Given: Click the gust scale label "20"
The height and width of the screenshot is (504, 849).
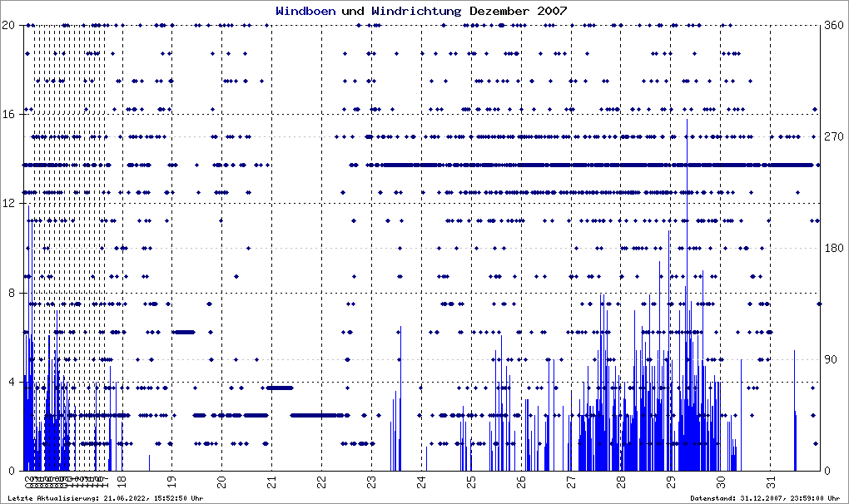Looking at the screenshot, I should (x=8, y=25).
